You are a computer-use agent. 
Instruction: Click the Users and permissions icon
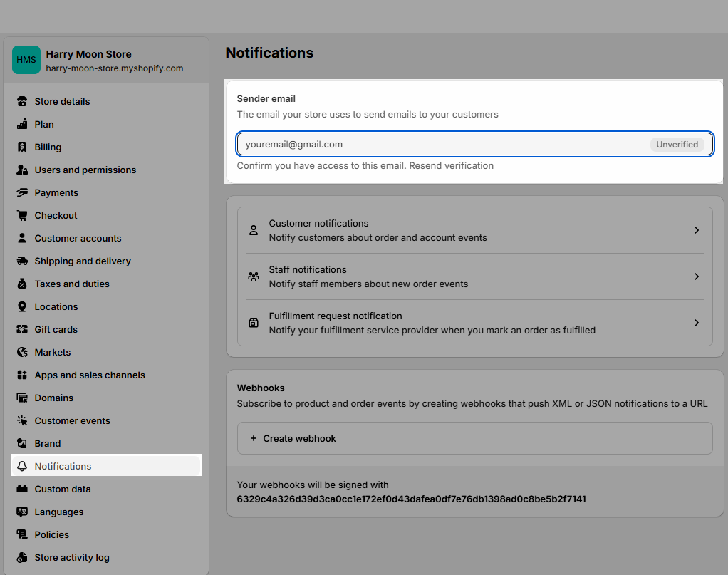coord(22,170)
